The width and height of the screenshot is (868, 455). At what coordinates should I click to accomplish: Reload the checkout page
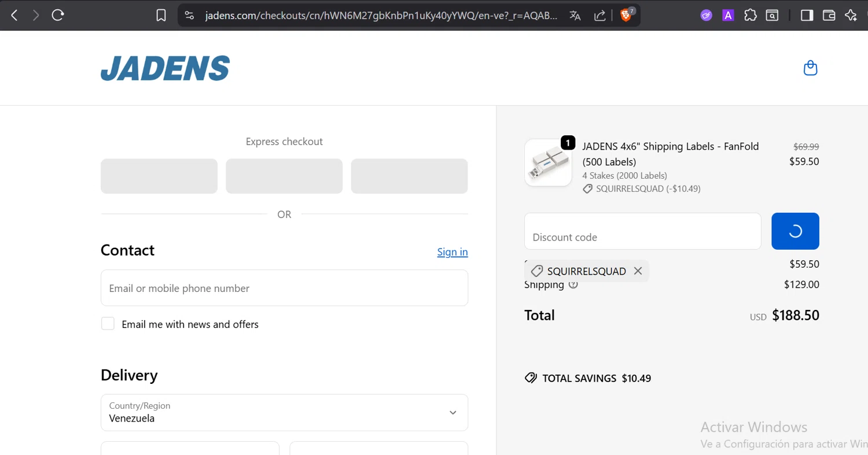click(x=57, y=16)
